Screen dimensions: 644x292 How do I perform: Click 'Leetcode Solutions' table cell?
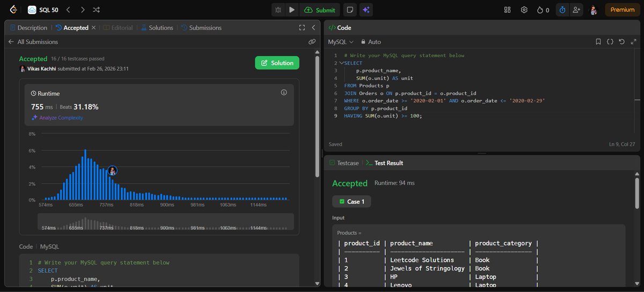[x=422, y=260]
